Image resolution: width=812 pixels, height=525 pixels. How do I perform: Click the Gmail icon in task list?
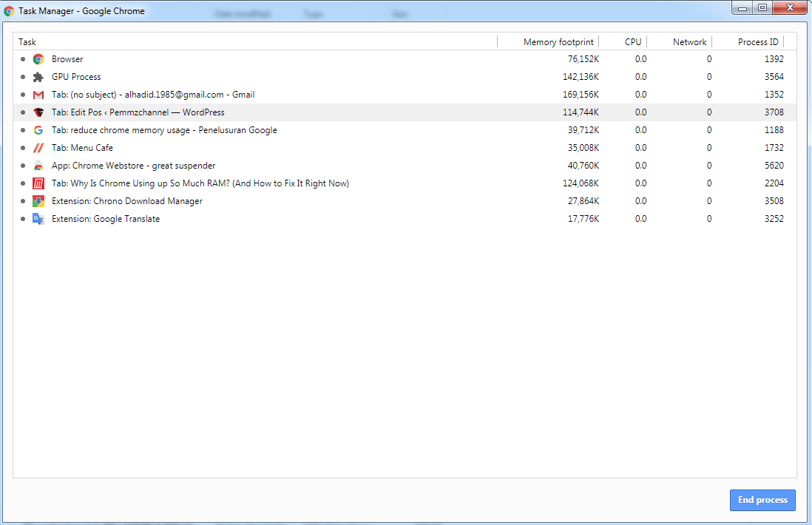coord(38,95)
